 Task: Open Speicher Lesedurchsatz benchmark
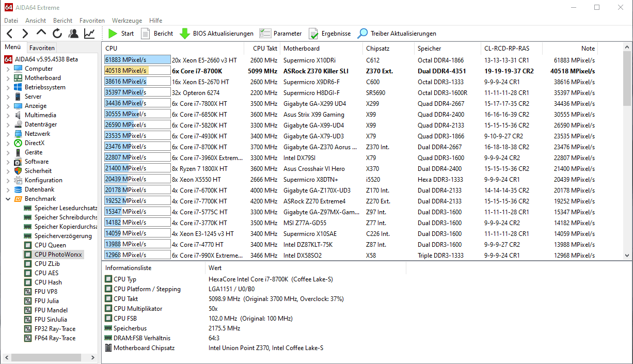(x=61, y=208)
